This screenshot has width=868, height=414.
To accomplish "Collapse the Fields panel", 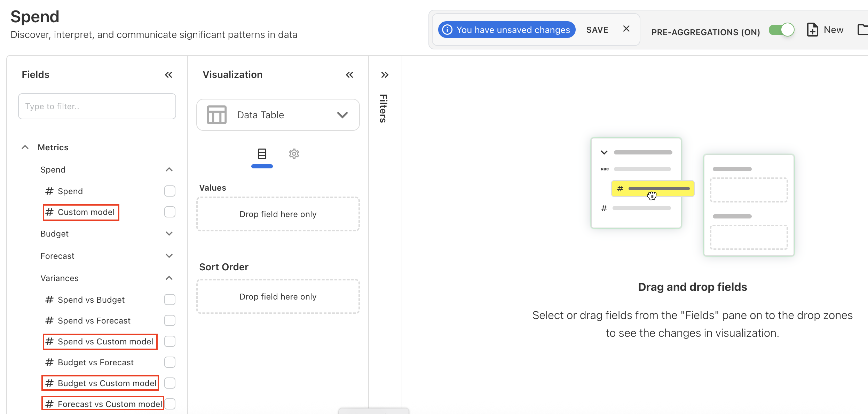I will pos(168,75).
